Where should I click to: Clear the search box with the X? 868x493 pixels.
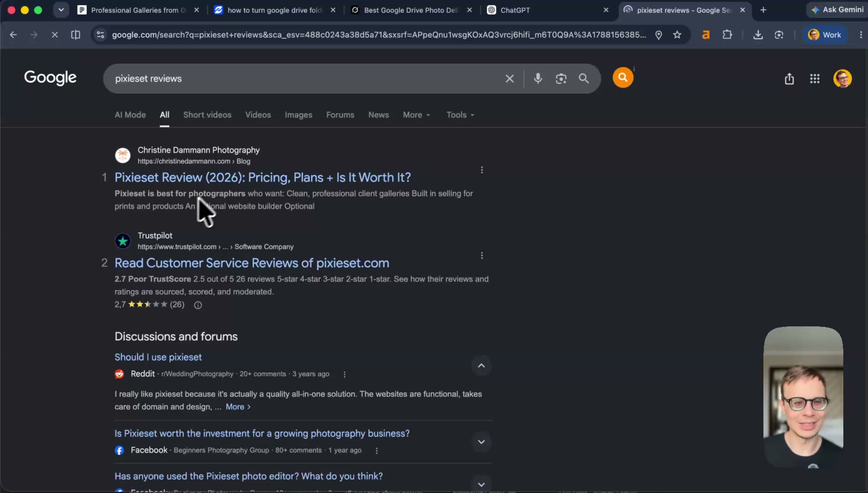pos(510,79)
